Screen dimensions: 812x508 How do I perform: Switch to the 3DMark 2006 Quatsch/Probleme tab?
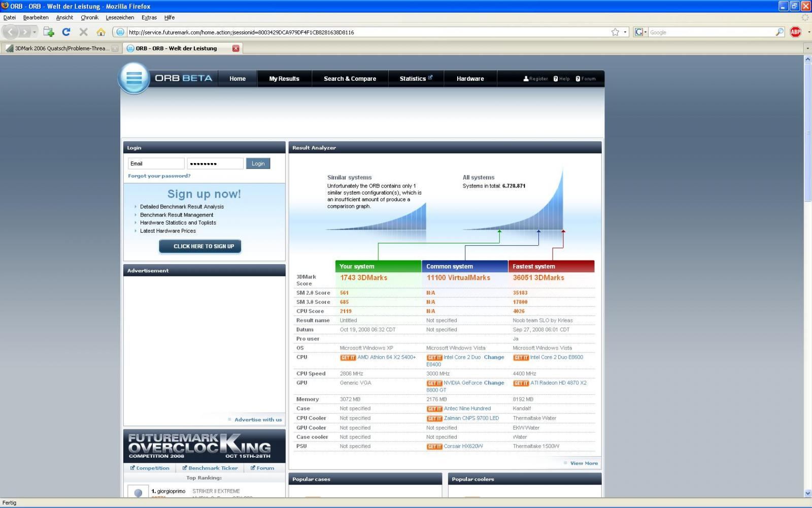(61, 48)
